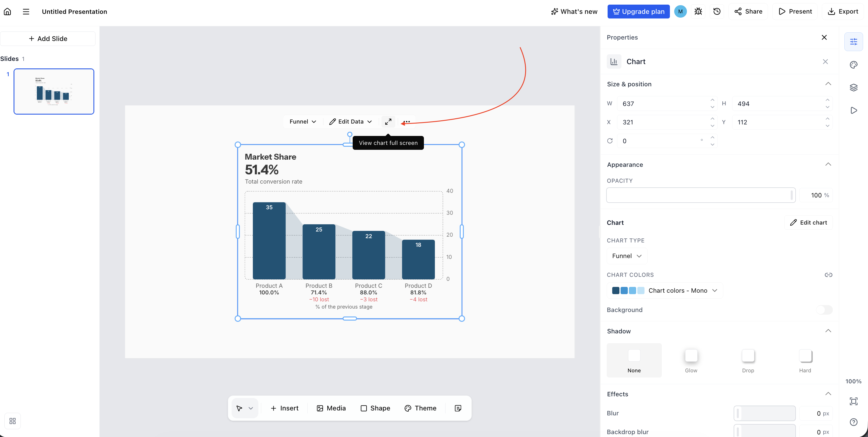Click the Add Slide button
This screenshot has width=868, height=437.
click(x=48, y=39)
